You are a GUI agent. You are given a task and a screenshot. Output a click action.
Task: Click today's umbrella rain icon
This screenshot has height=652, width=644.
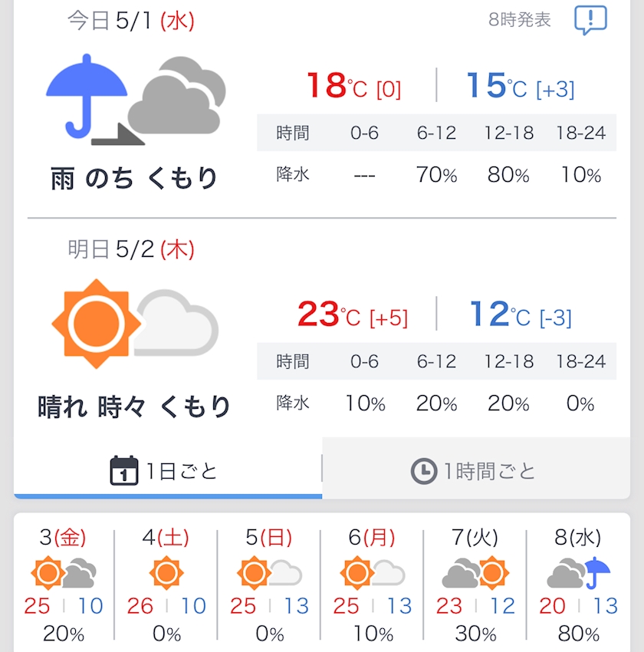[87, 96]
